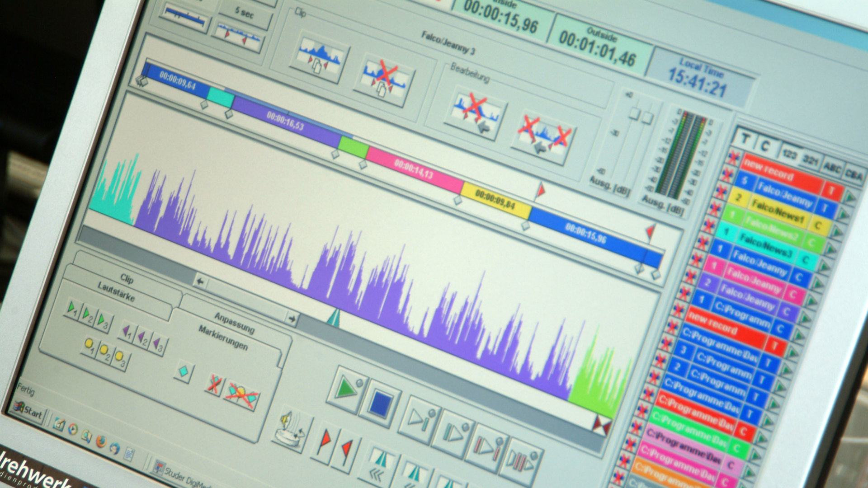Click yellow circle preset 3 button
Image resolution: width=868 pixels, height=488 pixels.
(x=120, y=360)
